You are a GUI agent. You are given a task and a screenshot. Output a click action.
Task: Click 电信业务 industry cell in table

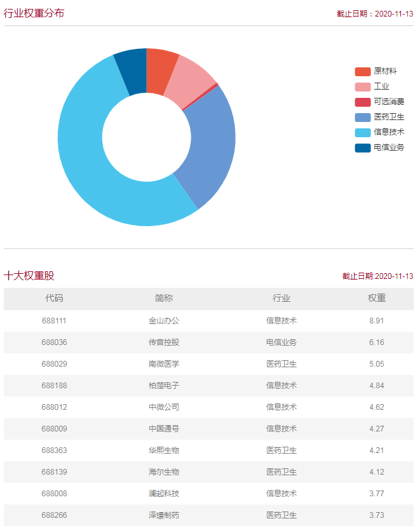(x=281, y=342)
